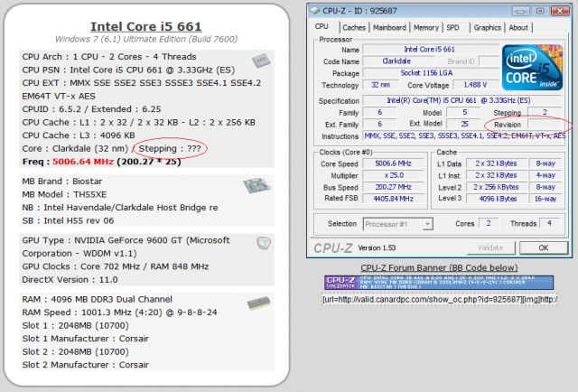Click the empty Revision field

pos(545,124)
